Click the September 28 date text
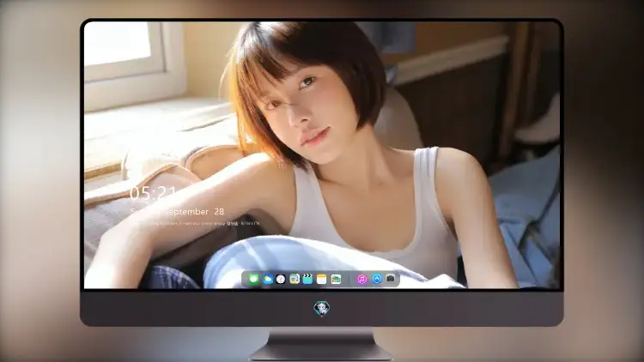This screenshot has width=644, height=362. [x=194, y=212]
